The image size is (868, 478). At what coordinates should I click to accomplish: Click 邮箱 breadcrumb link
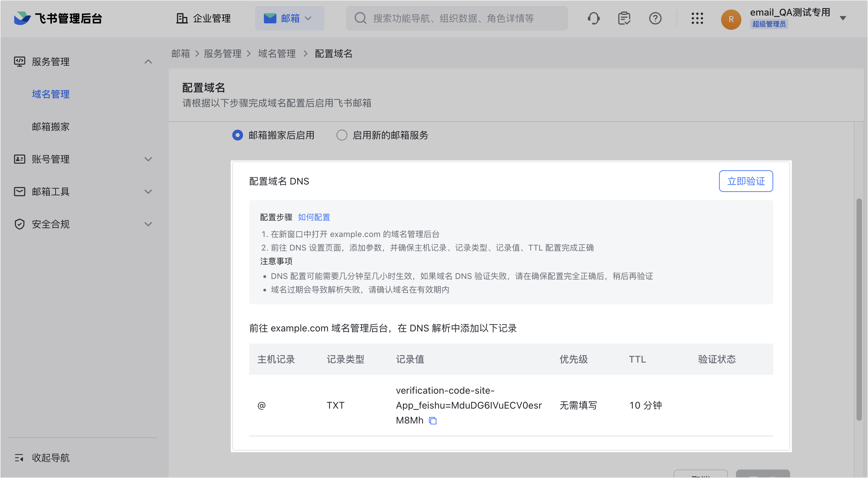pos(181,53)
